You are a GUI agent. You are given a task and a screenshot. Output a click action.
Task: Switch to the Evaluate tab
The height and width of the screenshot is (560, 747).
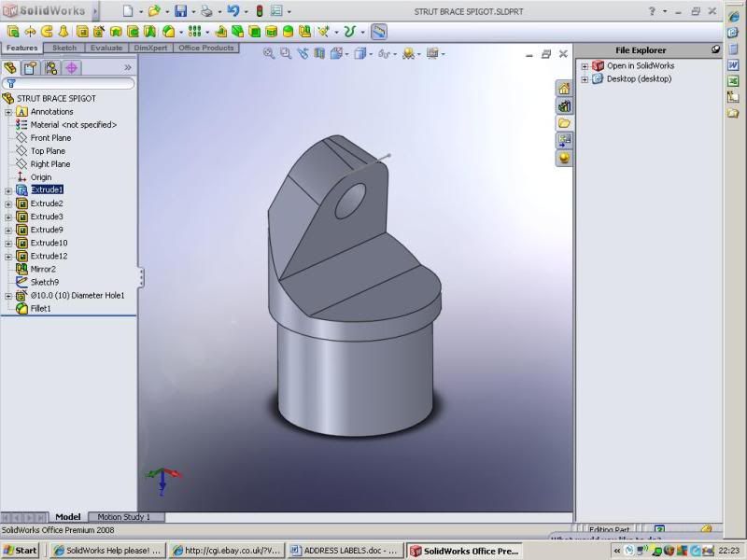click(x=106, y=48)
